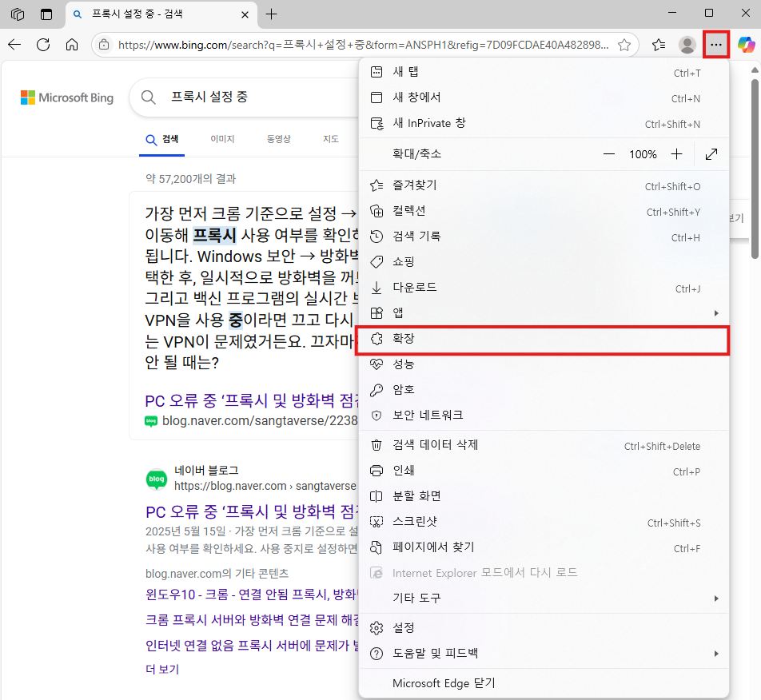Choose '검색 데이터 삭제' from menu
Image resolution: width=761 pixels, height=700 pixels.
point(544,445)
